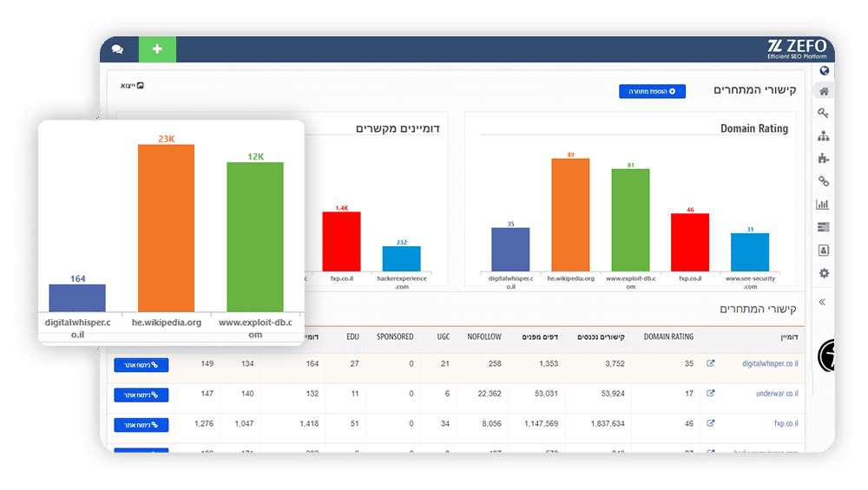Open the bar chart reports icon in the sidebar
This screenshot has height=490, width=868.
point(823,205)
